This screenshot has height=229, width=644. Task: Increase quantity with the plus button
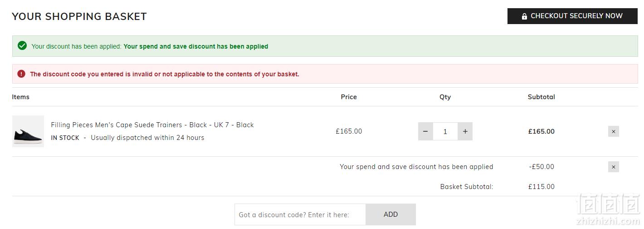coord(465,131)
